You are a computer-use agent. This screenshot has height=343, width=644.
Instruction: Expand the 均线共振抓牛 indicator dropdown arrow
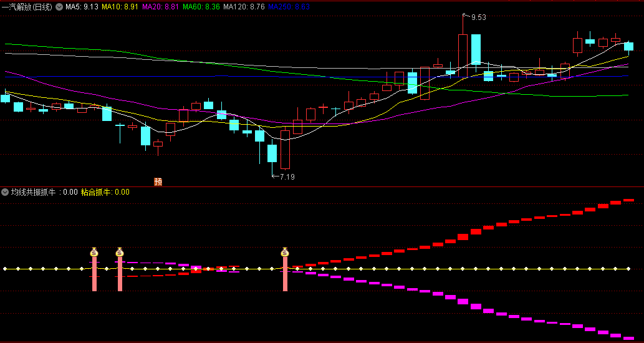coord(5,192)
